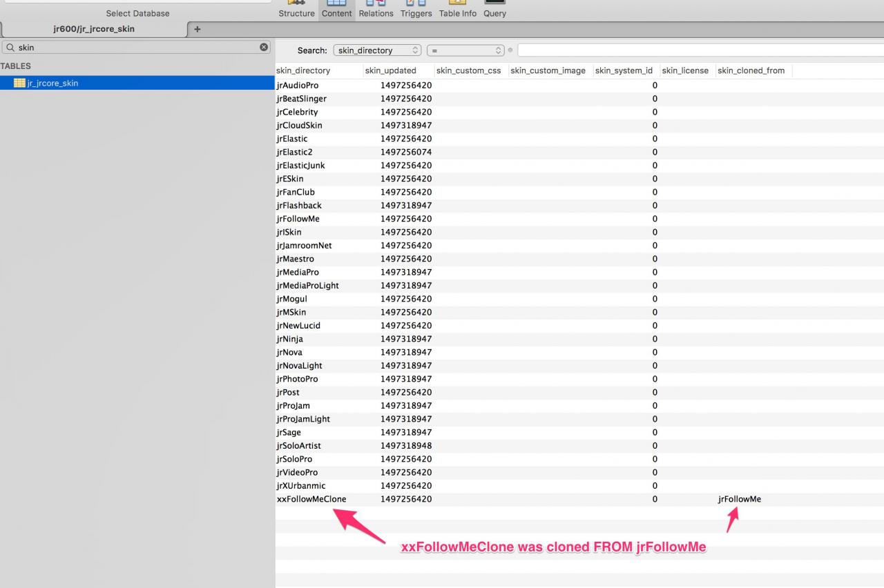Click the search value input field
Viewport: 884px width, 588px height.
click(x=698, y=50)
